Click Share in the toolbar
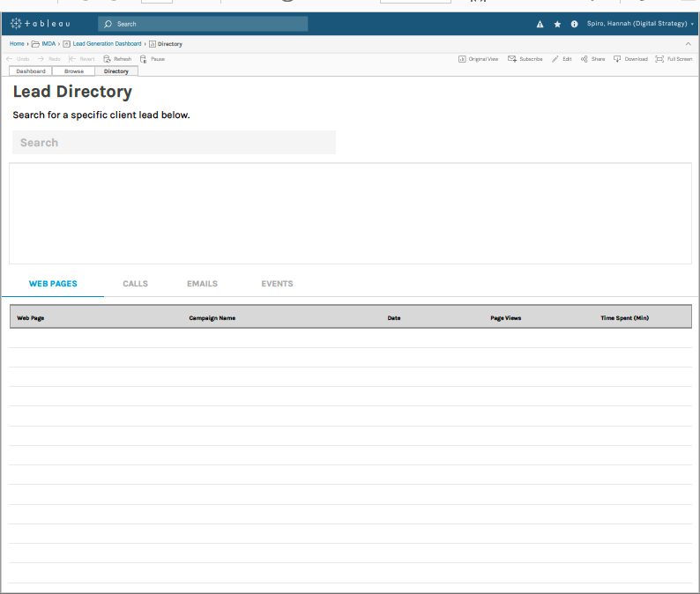Viewport: 700px width, 594px height. 592,59
